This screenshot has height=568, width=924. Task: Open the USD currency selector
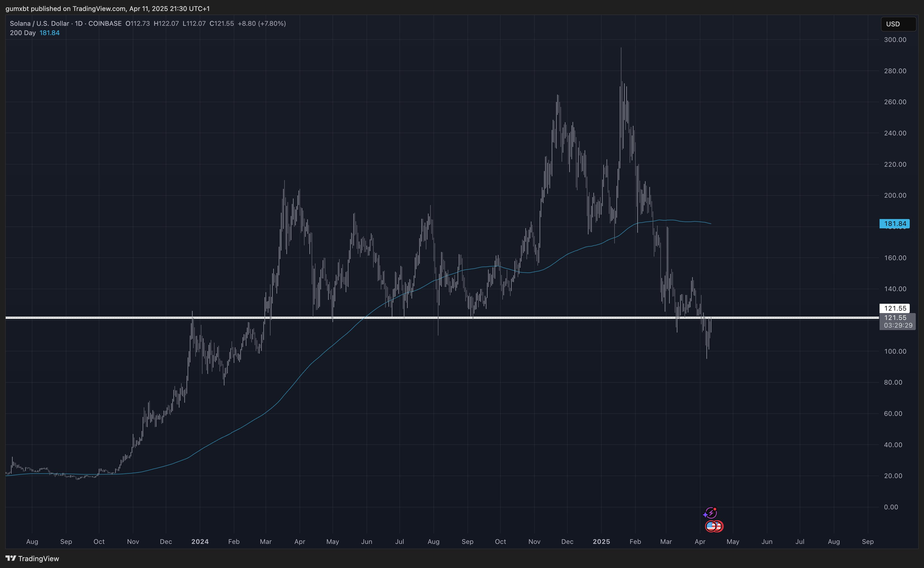(x=898, y=24)
